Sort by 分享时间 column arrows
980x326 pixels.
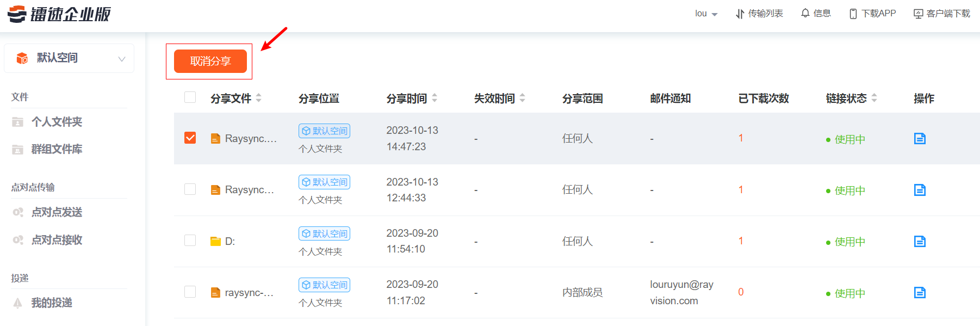pos(435,98)
